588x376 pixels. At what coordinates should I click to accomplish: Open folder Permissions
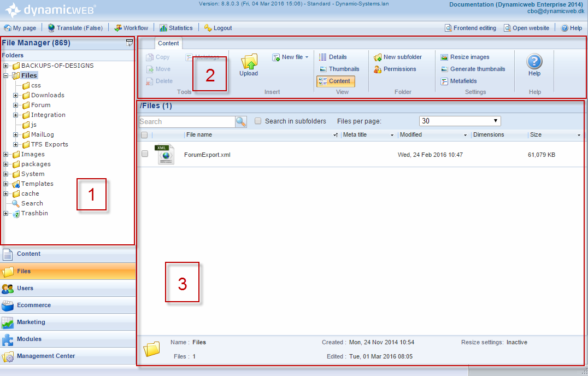395,69
